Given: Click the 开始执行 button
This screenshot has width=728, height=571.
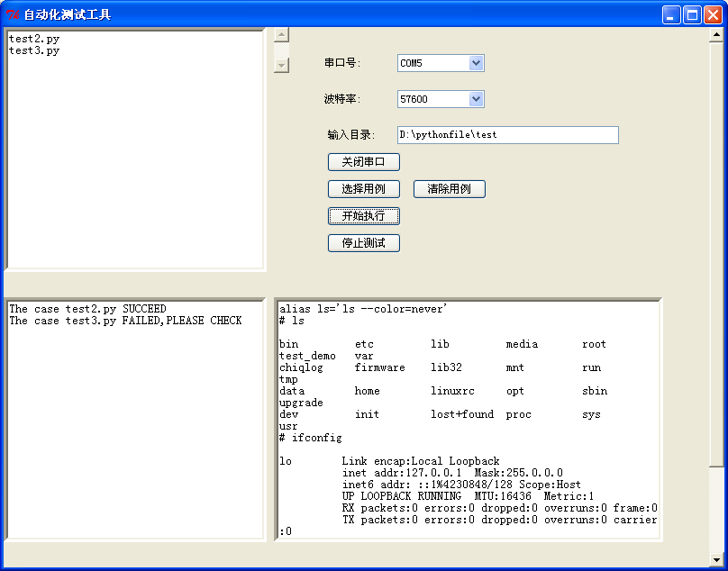Looking at the screenshot, I should (x=363, y=216).
